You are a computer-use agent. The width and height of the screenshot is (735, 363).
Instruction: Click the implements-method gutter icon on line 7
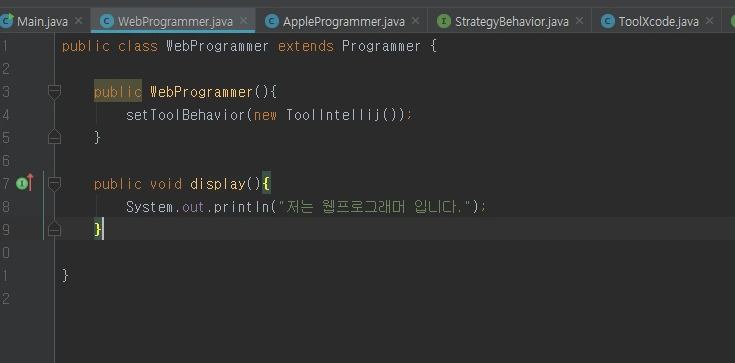(25, 182)
